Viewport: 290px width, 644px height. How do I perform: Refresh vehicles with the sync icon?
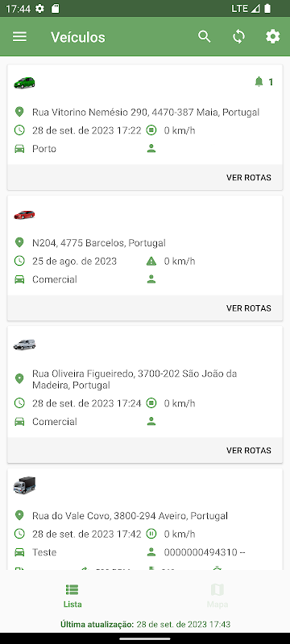[238, 37]
